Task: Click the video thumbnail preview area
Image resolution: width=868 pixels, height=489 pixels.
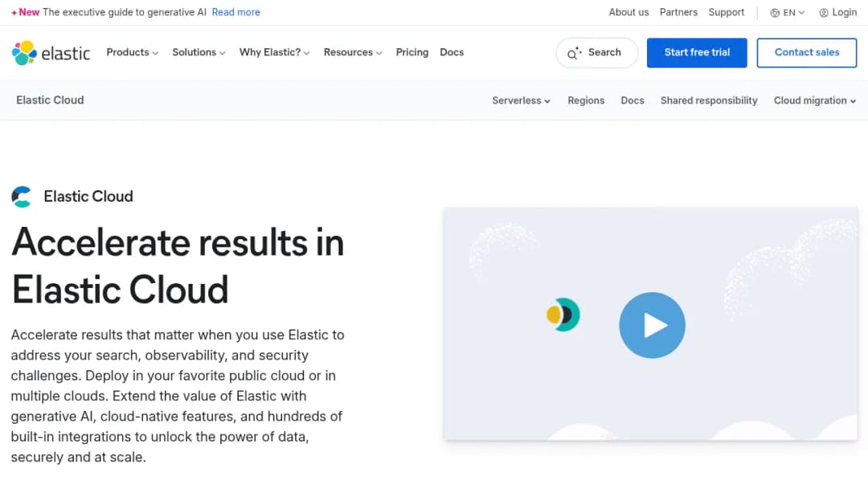Action: click(x=650, y=324)
